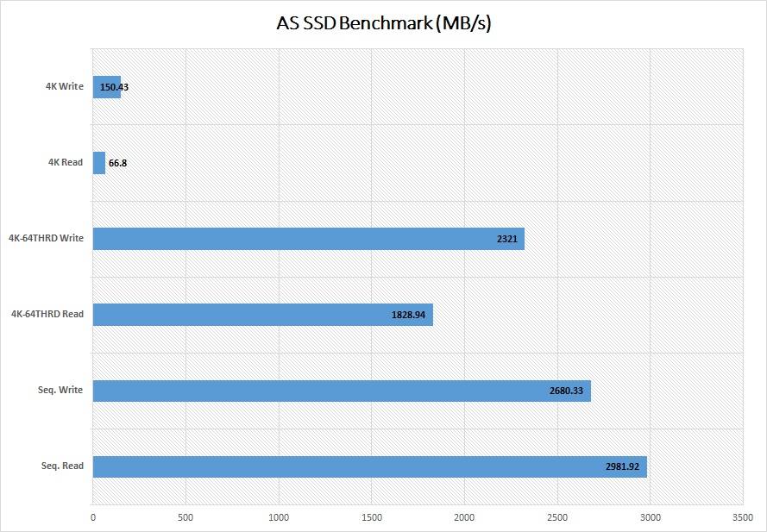The height and width of the screenshot is (532, 767).
Task: Click the Seq. Read axis label
Action: pos(62,466)
